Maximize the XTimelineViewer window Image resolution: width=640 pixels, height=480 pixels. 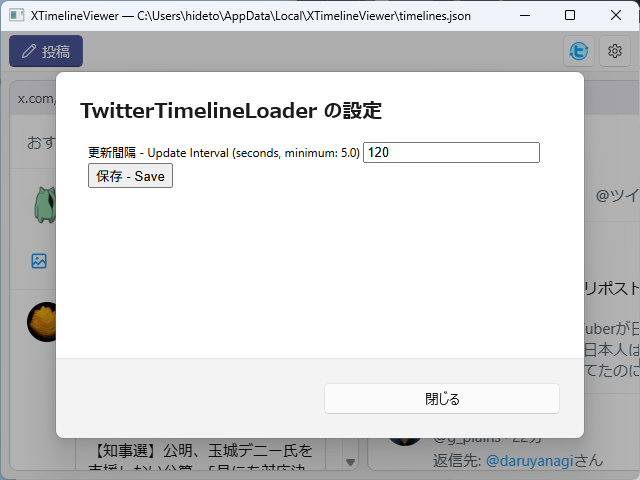570,16
